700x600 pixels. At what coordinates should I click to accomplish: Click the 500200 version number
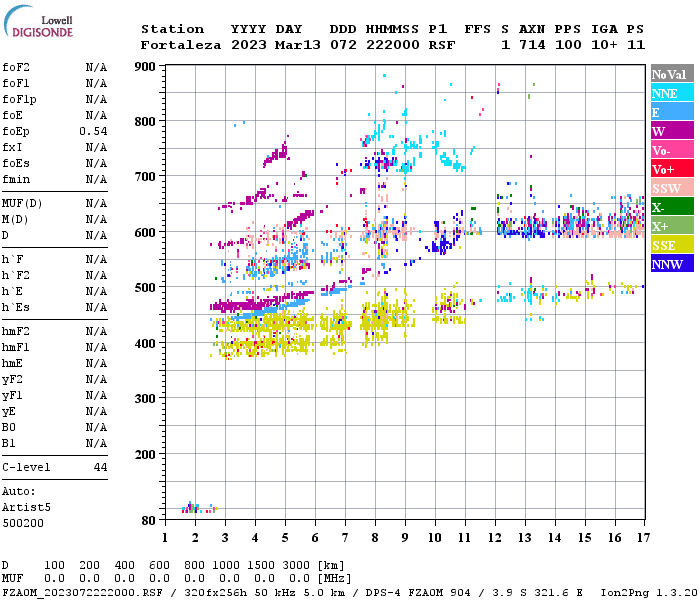point(23,523)
